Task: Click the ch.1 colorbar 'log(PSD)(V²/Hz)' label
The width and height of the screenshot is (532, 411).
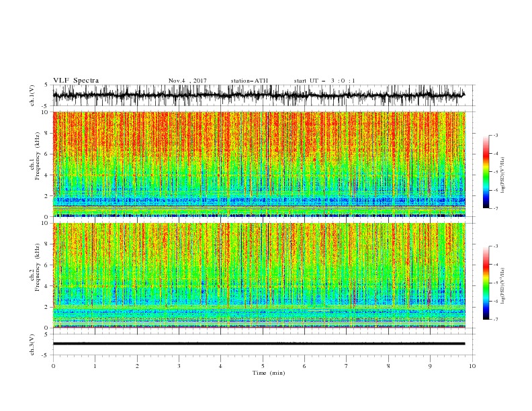Action: [x=503, y=175]
